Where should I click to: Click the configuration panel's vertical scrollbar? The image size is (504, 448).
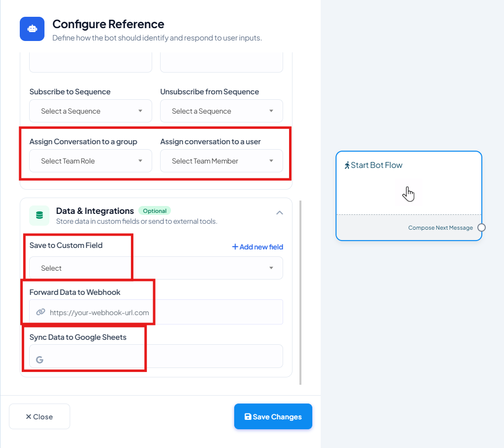(300, 292)
